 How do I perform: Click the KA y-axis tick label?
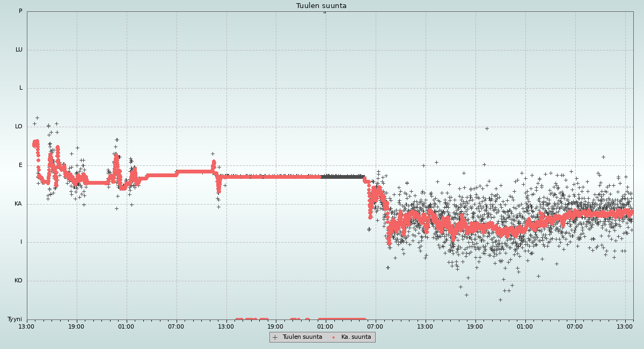18,204
